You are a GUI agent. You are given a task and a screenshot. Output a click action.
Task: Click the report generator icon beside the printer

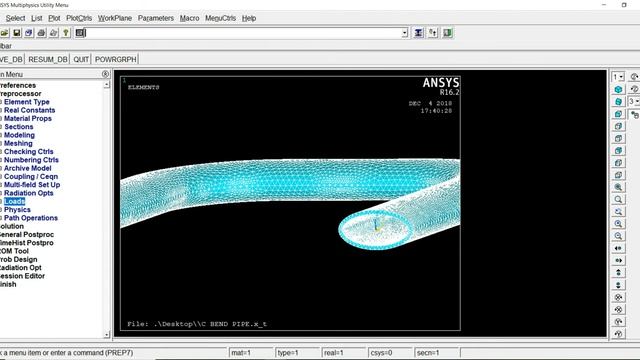tap(53, 33)
